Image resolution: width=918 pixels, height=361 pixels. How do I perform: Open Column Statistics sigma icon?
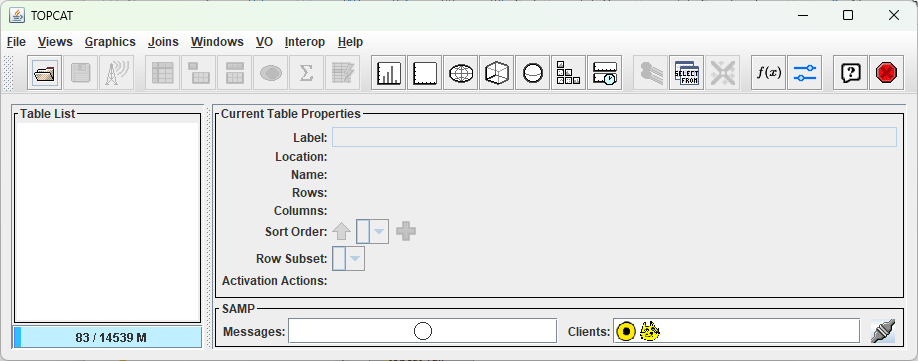tap(306, 73)
